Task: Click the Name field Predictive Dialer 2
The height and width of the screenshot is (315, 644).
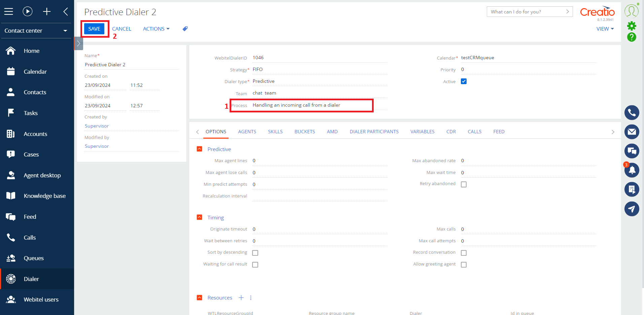Action: (x=132, y=65)
